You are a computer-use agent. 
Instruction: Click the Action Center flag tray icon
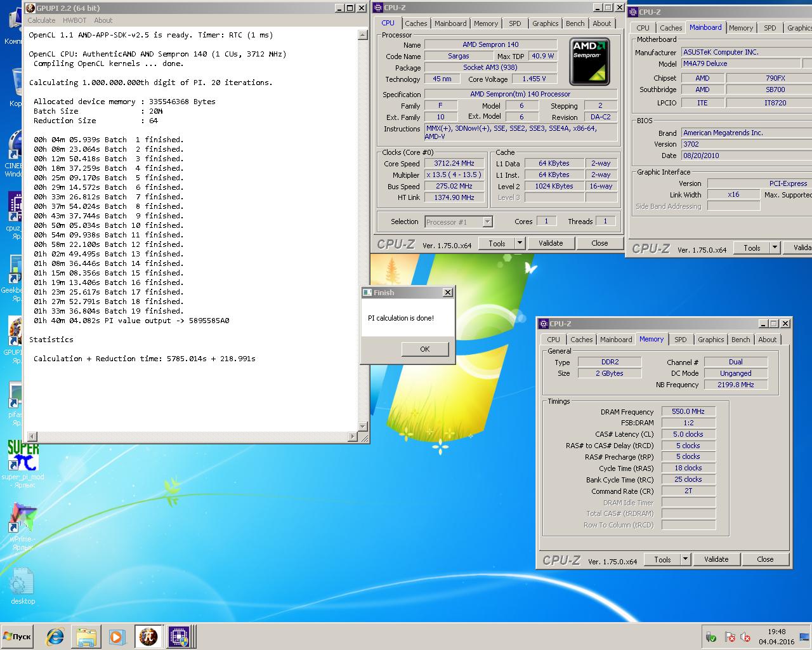(x=730, y=637)
